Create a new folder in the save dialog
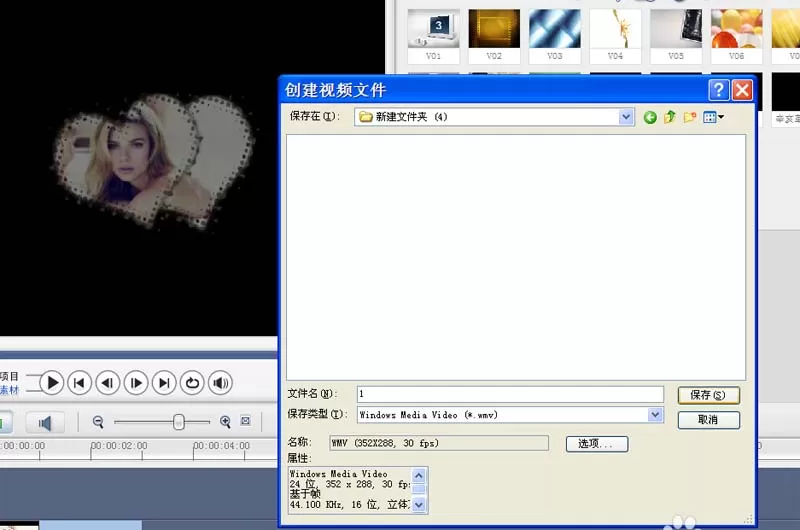800x530 pixels. (690, 117)
